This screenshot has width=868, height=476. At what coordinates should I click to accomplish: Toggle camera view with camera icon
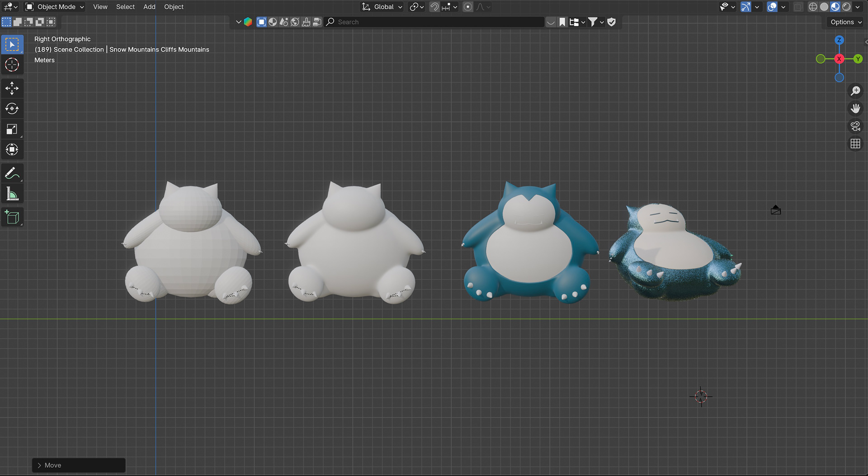point(855,126)
